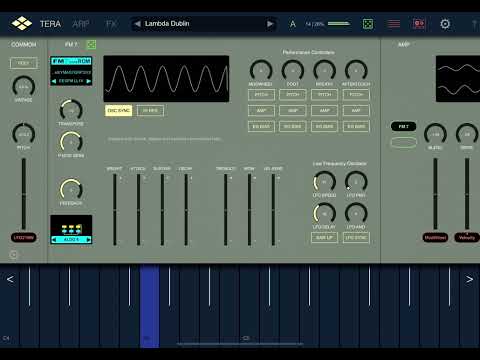Select the FM 7 source pill in AMP
Image resolution: width=480 pixels, height=360 pixels.
[404, 126]
